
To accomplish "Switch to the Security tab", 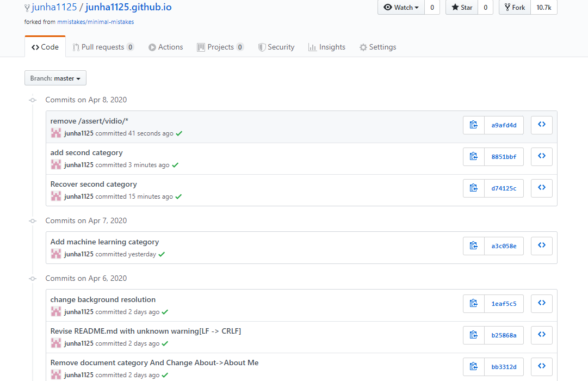I will [276, 47].
